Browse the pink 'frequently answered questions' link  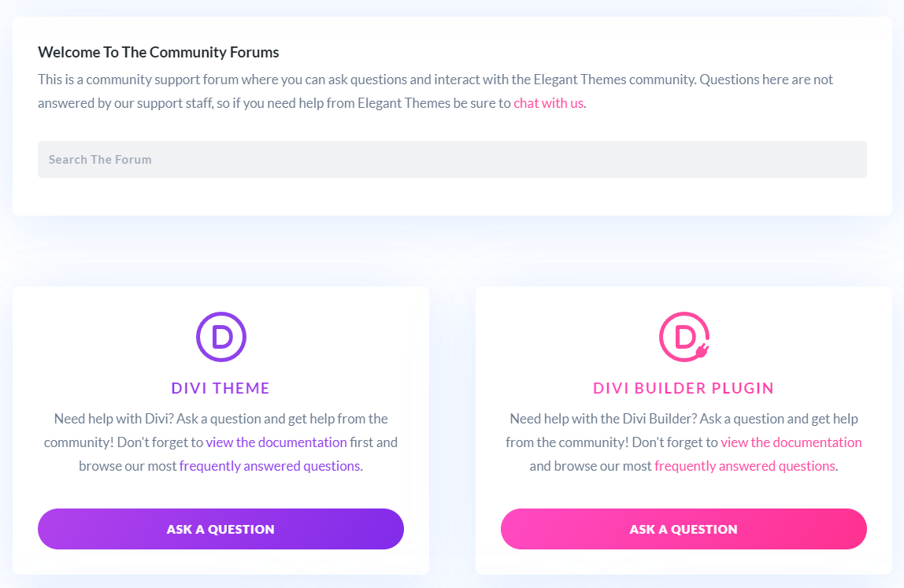745,466
